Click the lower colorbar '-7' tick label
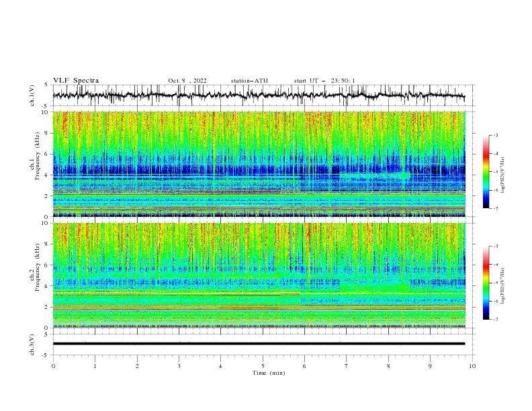The height and width of the screenshot is (411, 532). coord(496,319)
